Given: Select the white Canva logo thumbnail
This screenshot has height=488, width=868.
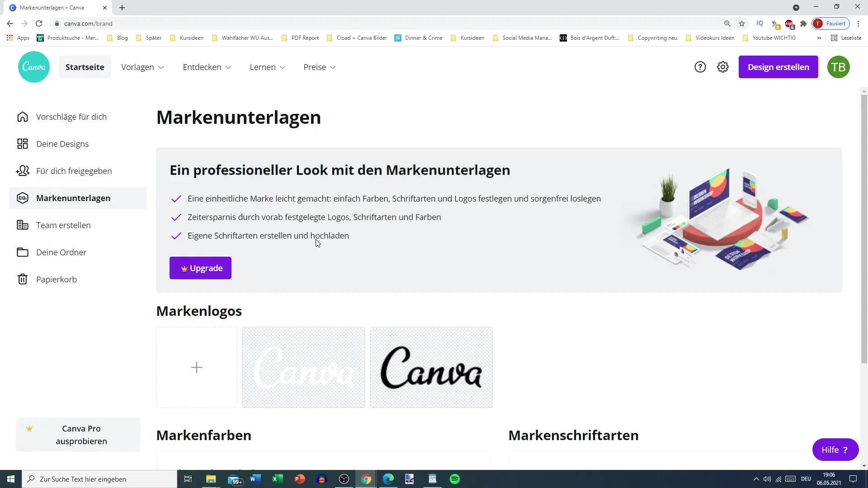Looking at the screenshot, I should (x=303, y=367).
